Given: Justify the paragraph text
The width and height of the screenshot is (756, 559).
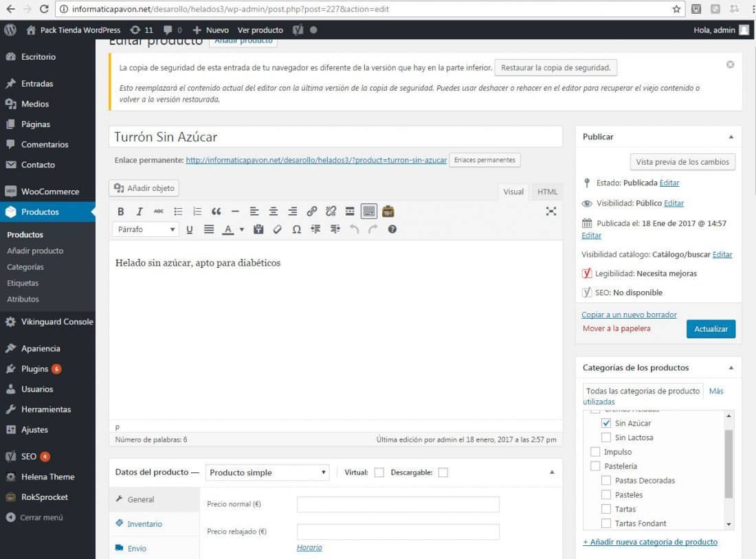Looking at the screenshot, I should (209, 229).
